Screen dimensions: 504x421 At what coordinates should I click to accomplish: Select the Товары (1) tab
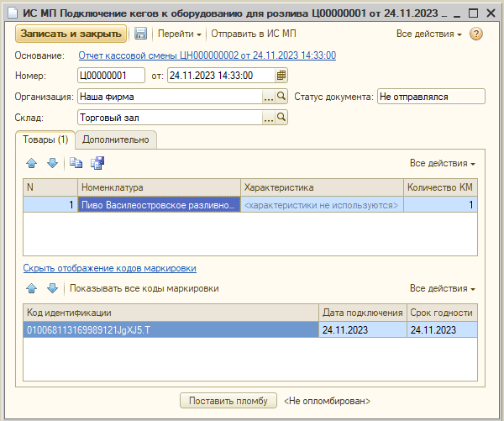45,139
